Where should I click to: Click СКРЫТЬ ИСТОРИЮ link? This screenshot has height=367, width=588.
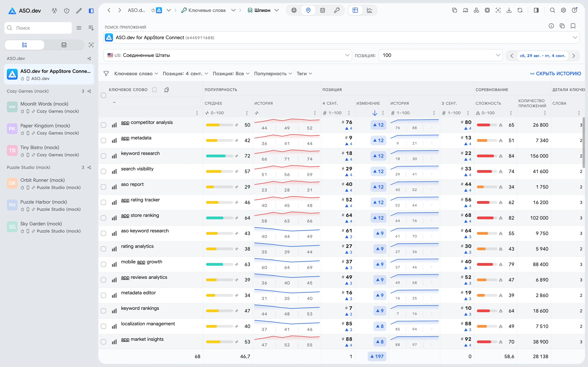pos(556,74)
